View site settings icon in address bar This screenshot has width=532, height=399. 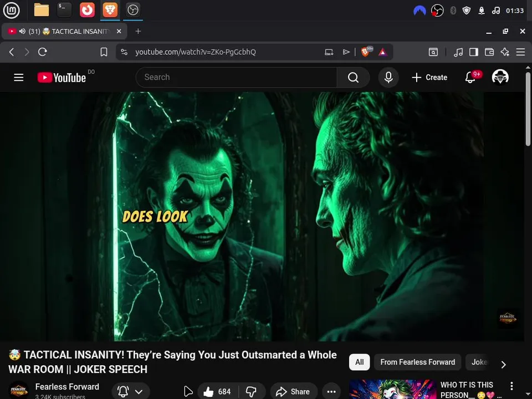pyautogui.click(x=124, y=52)
